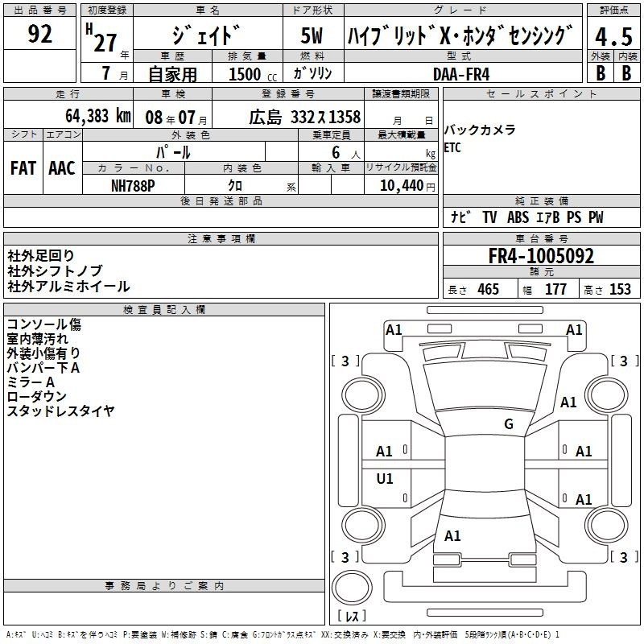Click the mileage value 64,383 km
Viewport: 644px width, 644px height.
[x=87, y=116]
